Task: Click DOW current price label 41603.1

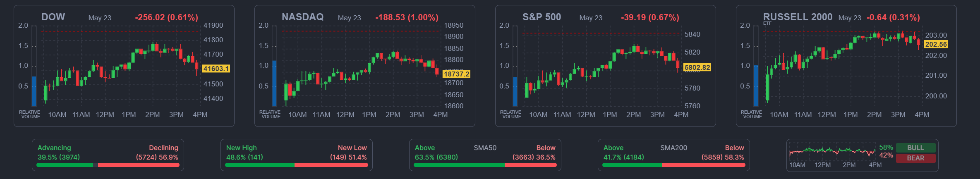Action: pyautogui.click(x=216, y=69)
